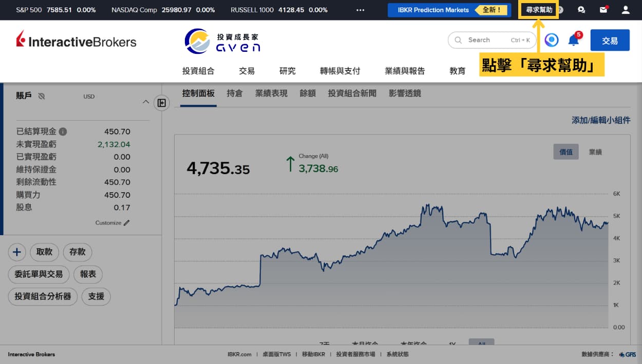Screen dimensions: 642x364
Task: Click the 購買力 row label
Action: click(29, 195)
